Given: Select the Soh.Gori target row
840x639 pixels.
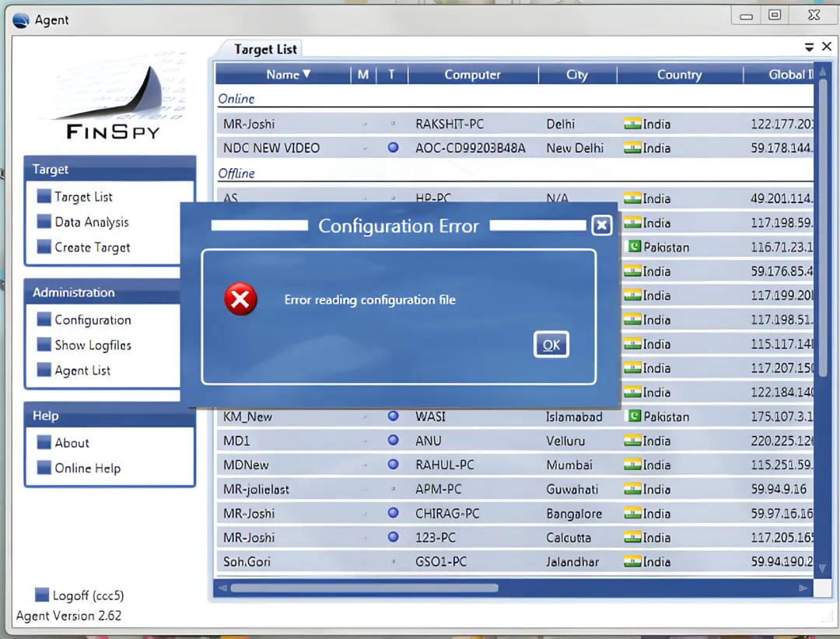Looking at the screenshot, I should click(515, 561).
